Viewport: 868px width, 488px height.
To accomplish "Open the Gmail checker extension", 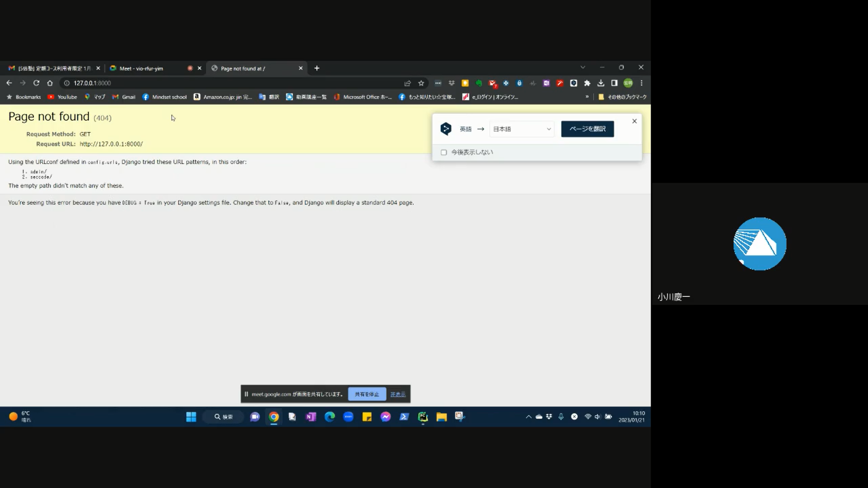I will 492,83.
